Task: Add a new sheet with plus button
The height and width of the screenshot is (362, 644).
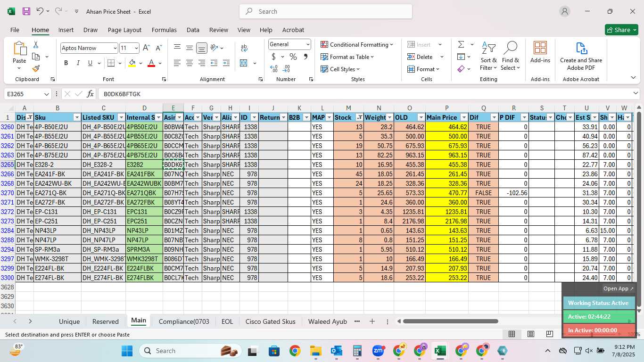Action: click(x=372, y=321)
